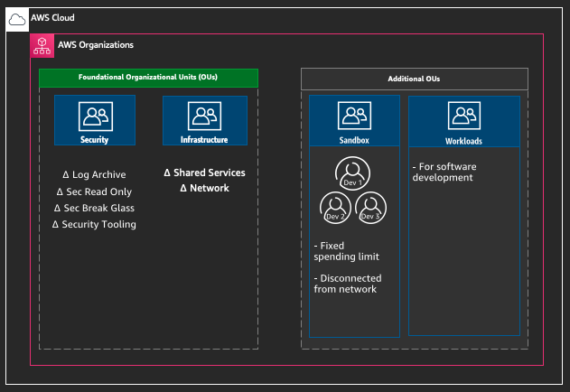
Task: Click the For software development note
Action: (x=444, y=172)
